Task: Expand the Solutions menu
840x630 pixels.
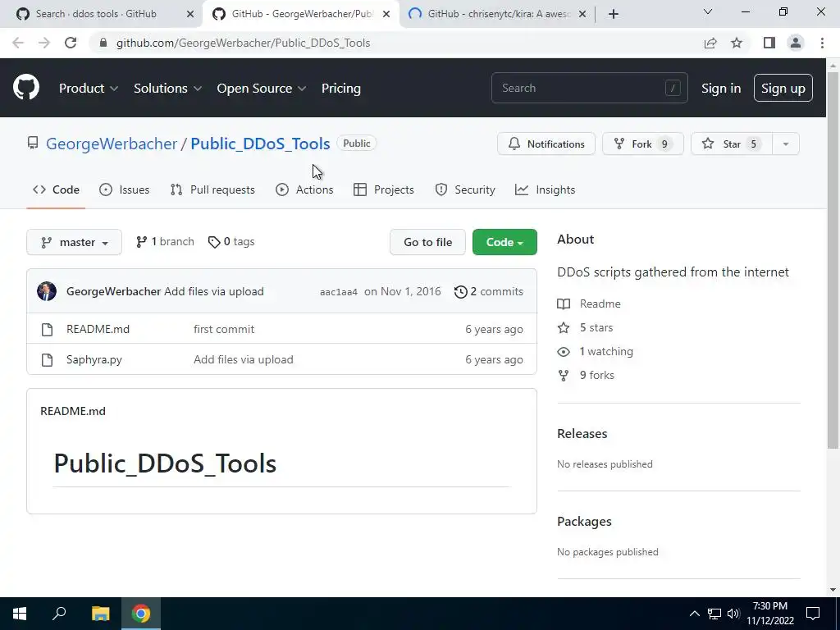Action: pos(167,89)
